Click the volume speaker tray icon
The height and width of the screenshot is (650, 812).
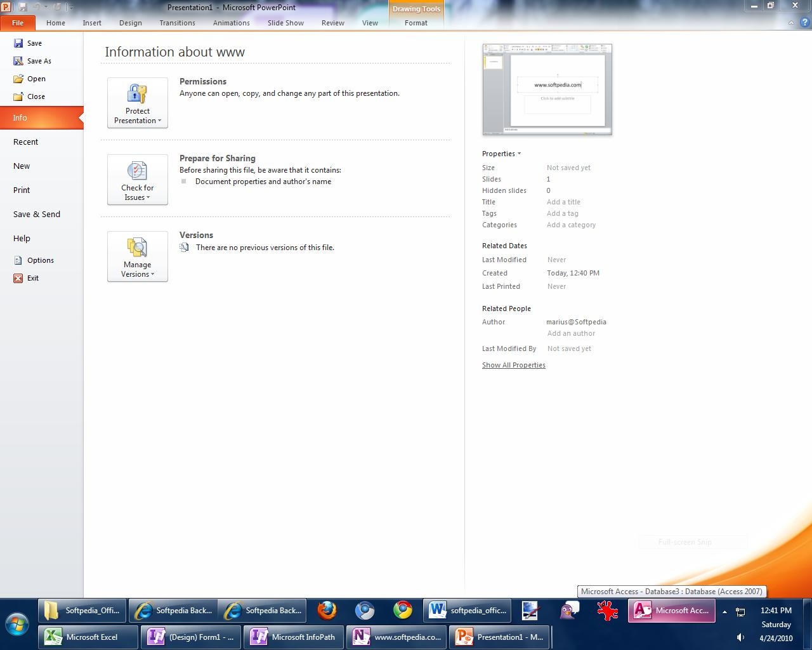[x=740, y=637]
